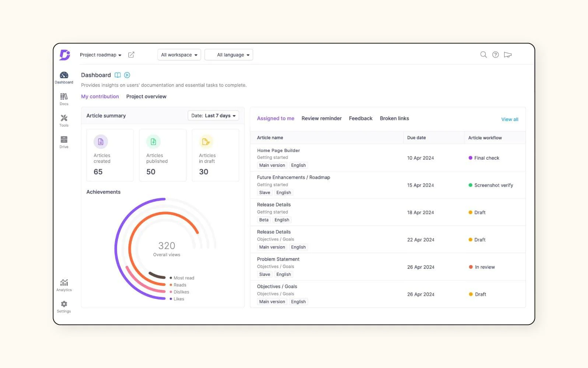Open Release Details article due 18 Apr 2024
The image size is (588, 368).
point(274,205)
